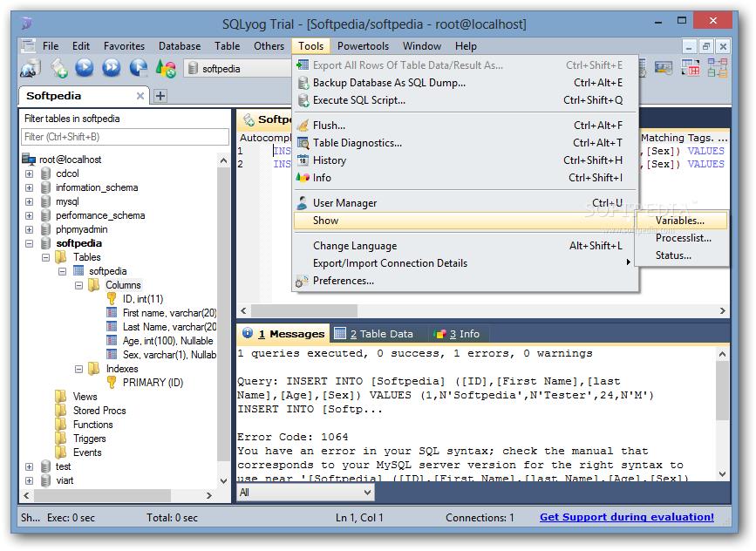Screen dimensions: 756x551
Task: Add a new connection tab with plus button
Action: (160, 96)
